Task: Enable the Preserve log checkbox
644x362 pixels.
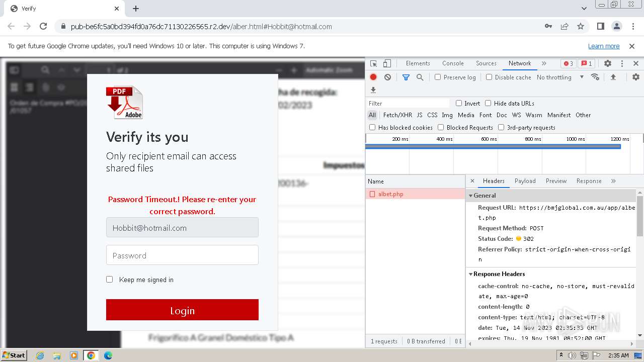Action: coord(438,77)
